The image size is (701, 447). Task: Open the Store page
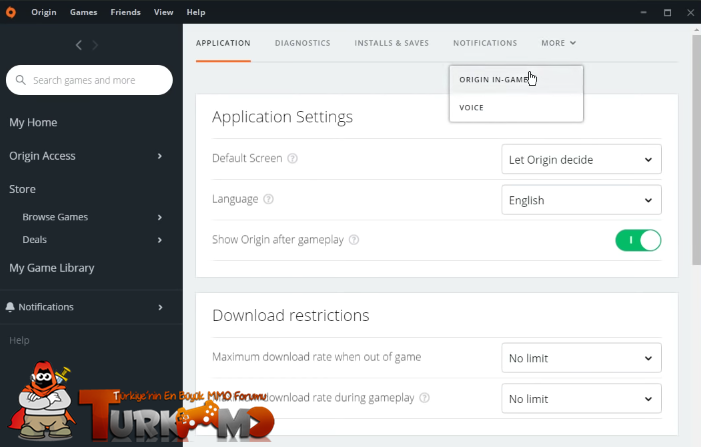(22, 189)
